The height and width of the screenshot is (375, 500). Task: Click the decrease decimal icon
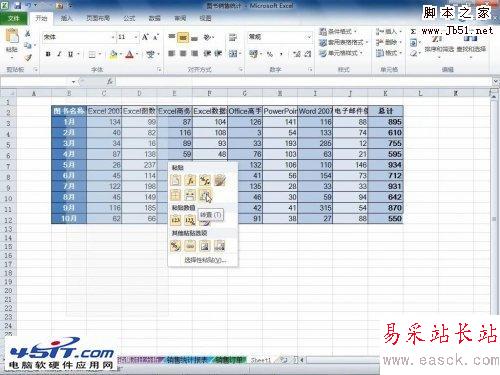(x=307, y=54)
